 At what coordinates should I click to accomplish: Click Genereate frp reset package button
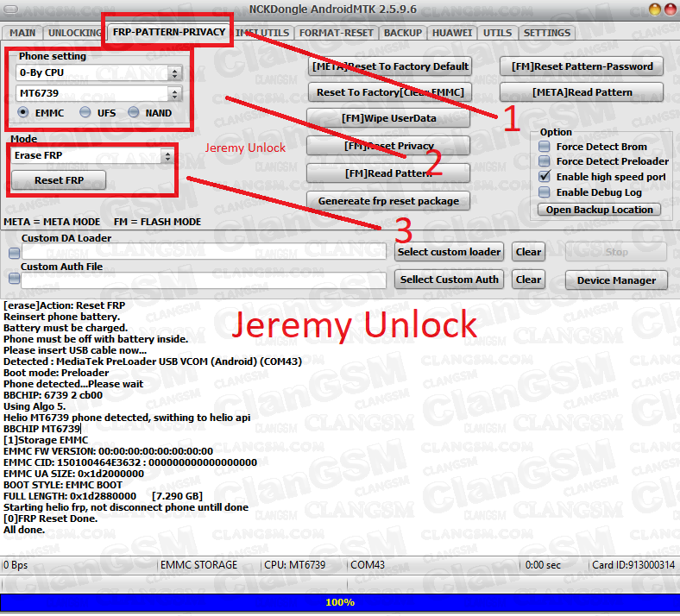click(x=388, y=201)
